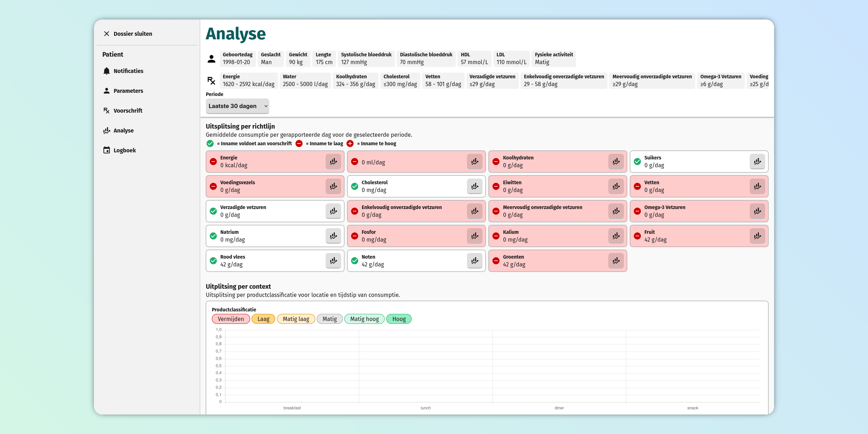
Task: Open Logboek from sidebar
Action: tap(124, 150)
